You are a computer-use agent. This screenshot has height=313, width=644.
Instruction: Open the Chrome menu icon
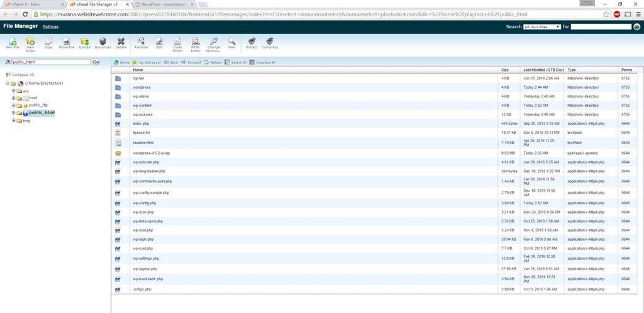[x=638, y=14]
